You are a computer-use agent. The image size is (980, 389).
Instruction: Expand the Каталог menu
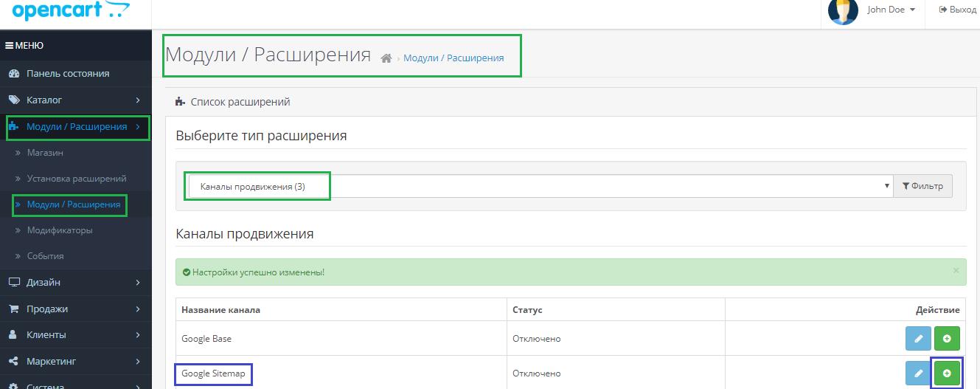pyautogui.click(x=75, y=100)
